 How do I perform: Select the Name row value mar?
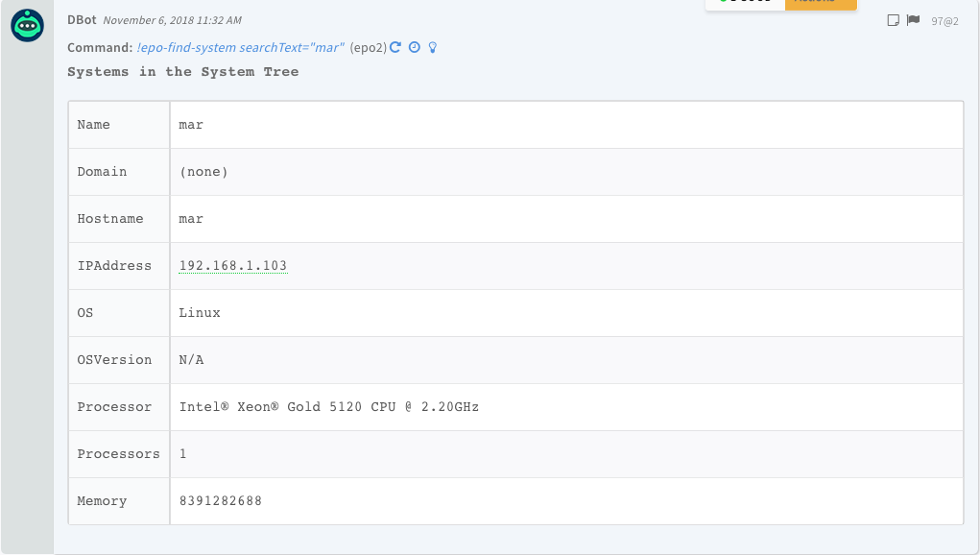(x=190, y=124)
